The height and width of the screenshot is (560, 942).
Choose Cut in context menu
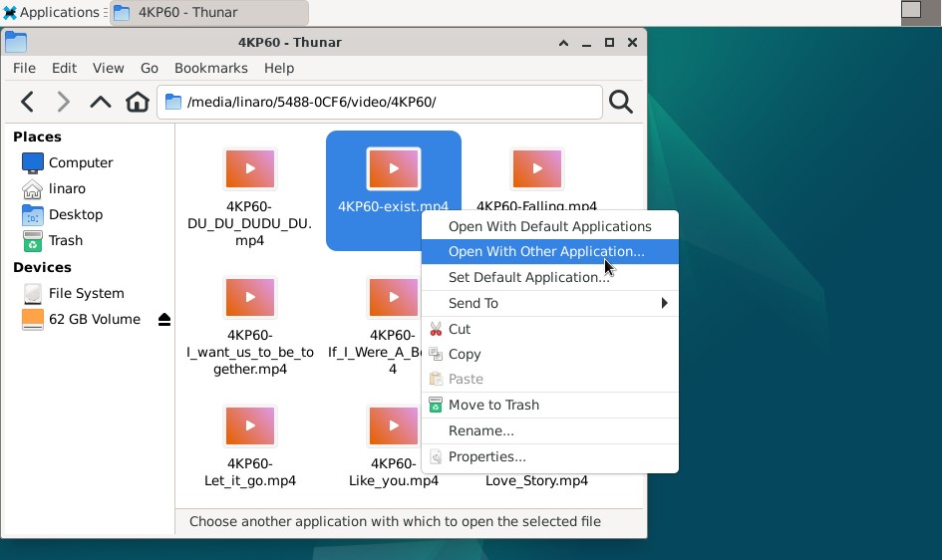(549, 329)
